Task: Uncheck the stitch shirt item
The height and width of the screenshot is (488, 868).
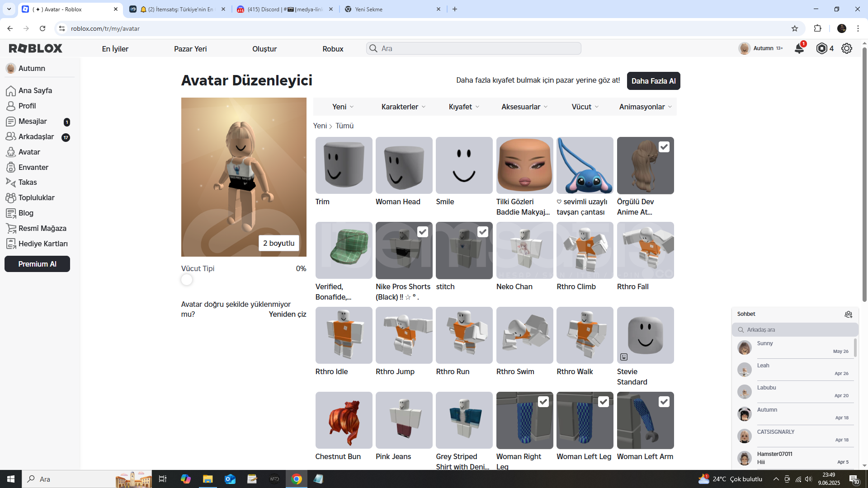Action: [482, 232]
